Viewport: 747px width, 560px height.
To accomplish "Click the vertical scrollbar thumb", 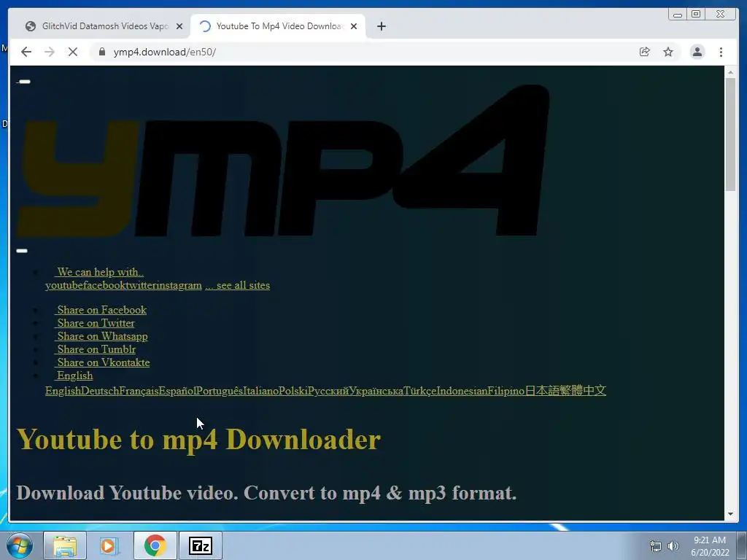I will pyautogui.click(x=730, y=134).
